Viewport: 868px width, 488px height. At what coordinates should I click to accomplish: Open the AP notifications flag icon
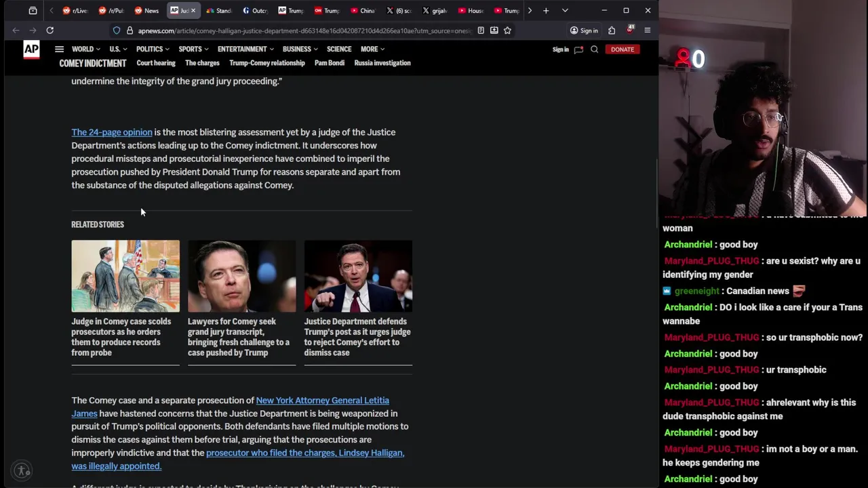point(578,49)
